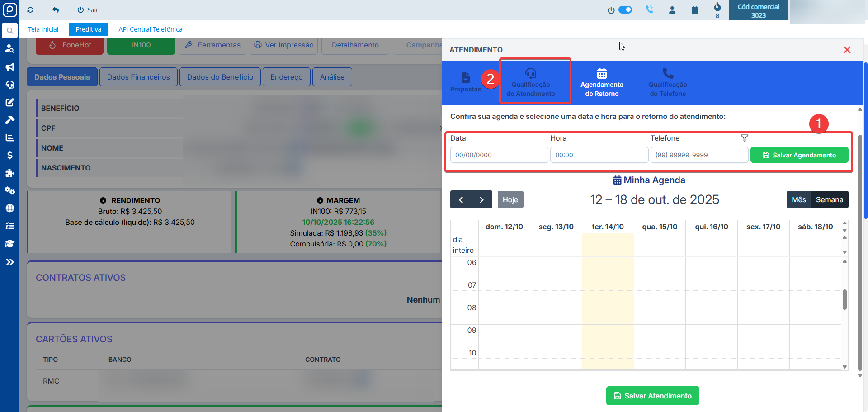Switch to Dados Financeiros tab
The width and height of the screenshot is (868, 412).
pyautogui.click(x=138, y=77)
